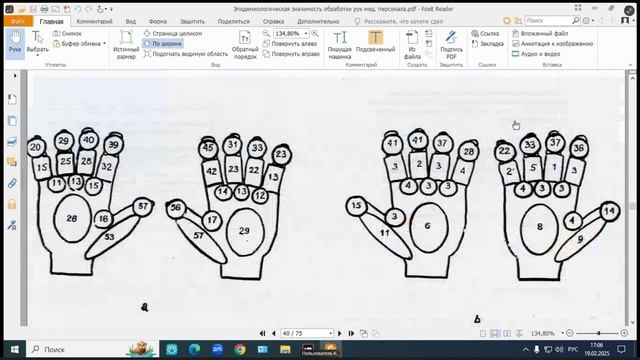Click quick-access Open folder icon

coord(22,9)
